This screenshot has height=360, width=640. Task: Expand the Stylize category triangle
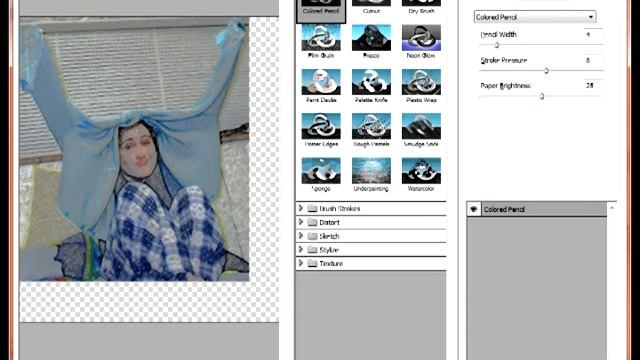(301, 249)
